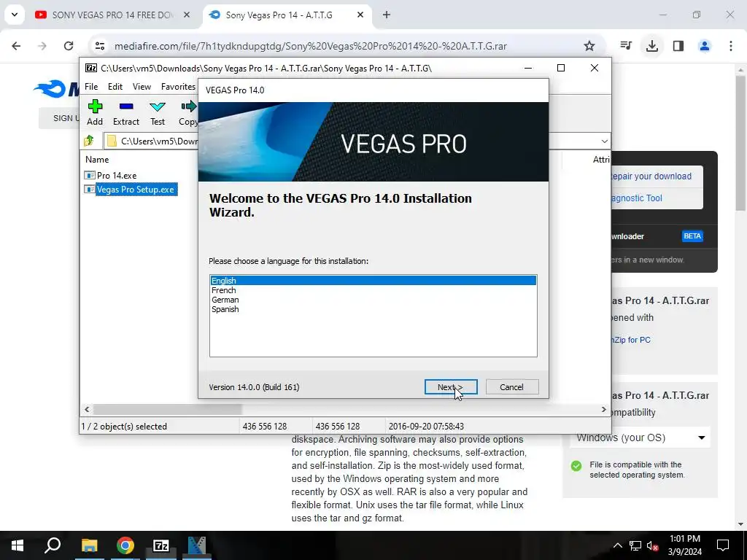Cancel the VEGAS Pro installation wizard

tap(511, 387)
